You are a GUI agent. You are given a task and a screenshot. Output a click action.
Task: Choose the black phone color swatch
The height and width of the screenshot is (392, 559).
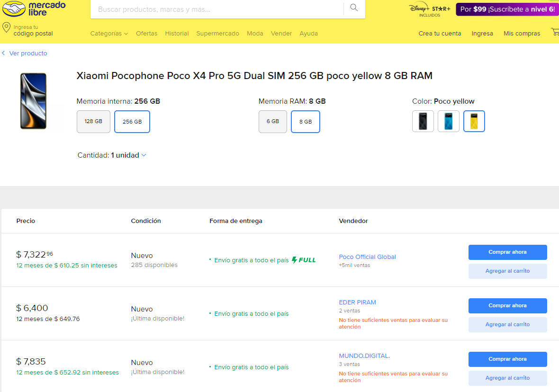(x=423, y=121)
